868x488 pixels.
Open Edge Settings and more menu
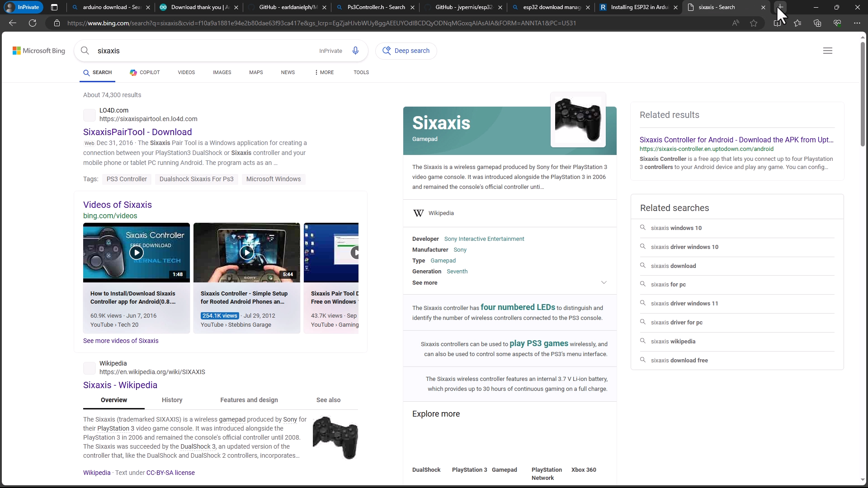(x=857, y=23)
